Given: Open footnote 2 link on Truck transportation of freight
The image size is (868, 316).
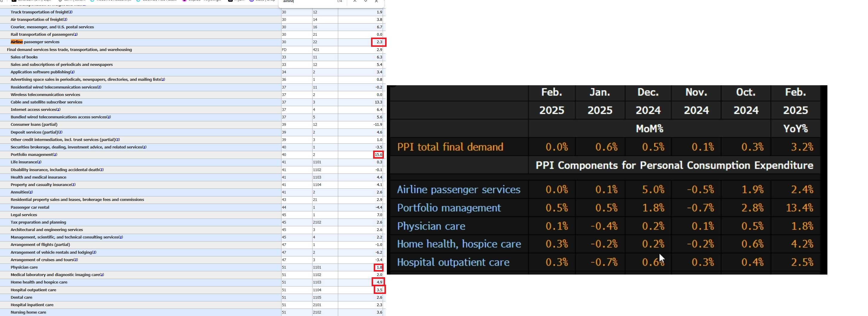Looking at the screenshot, I should tap(70, 12).
